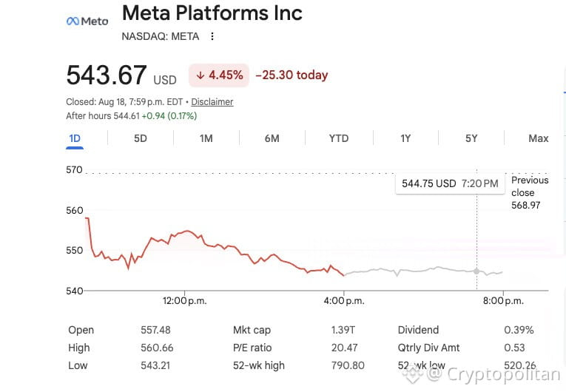This screenshot has height=392, width=566.
Task: Open the Disclaimer link
Action: pos(212,102)
